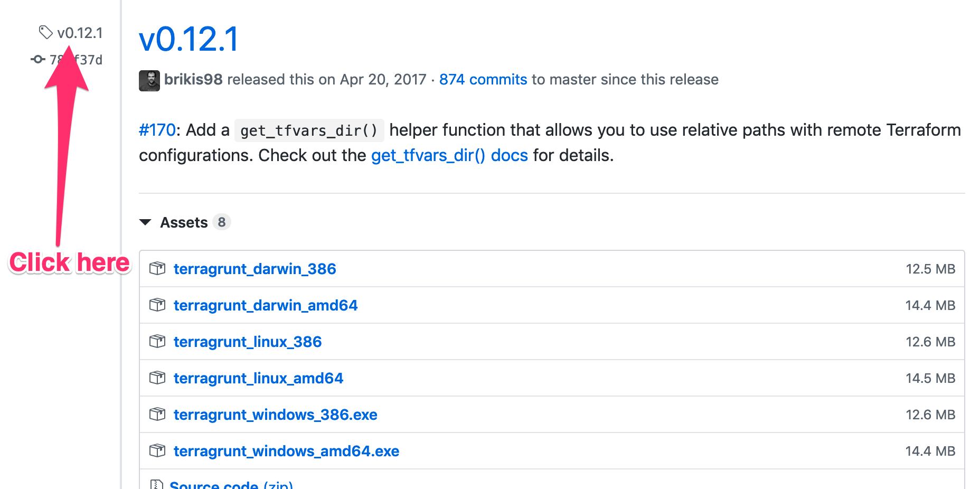Screen dimensions: 980x489
Task: Open the v0.12.1 release heading link
Action: click(188, 39)
